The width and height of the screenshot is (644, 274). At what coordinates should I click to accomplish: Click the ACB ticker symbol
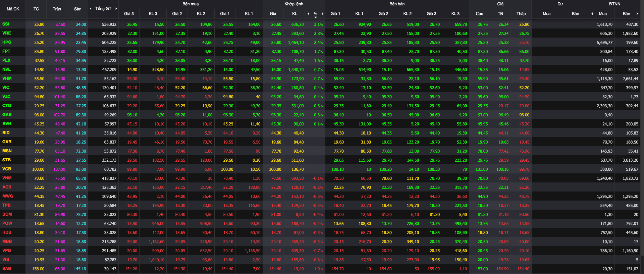pos(7,187)
